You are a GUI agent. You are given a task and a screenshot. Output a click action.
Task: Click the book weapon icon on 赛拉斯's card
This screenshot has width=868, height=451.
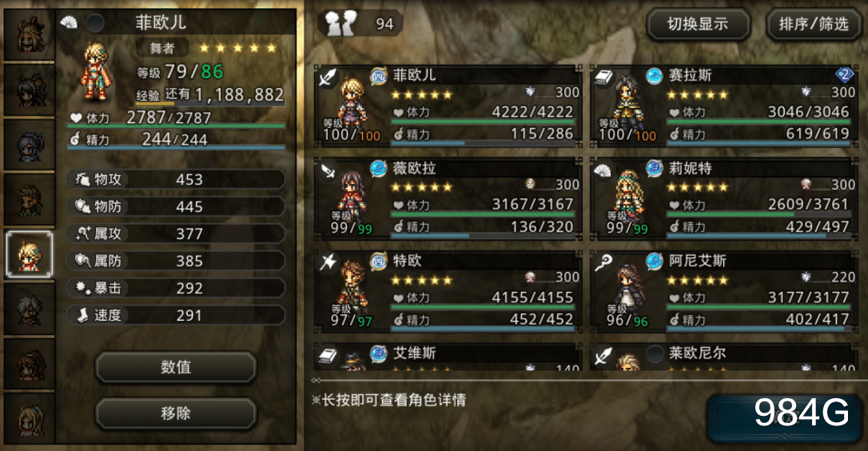(604, 77)
